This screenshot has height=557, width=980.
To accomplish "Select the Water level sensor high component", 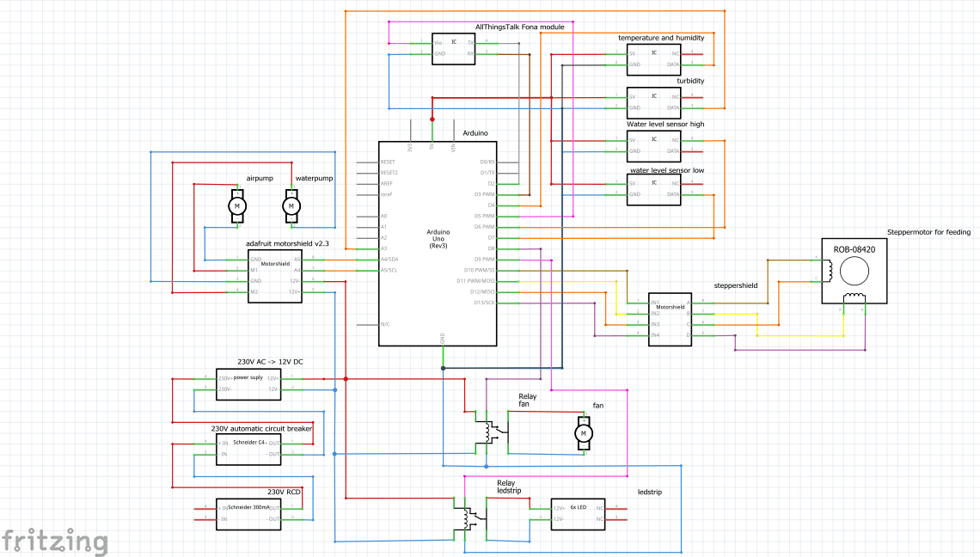I will pyautogui.click(x=654, y=146).
